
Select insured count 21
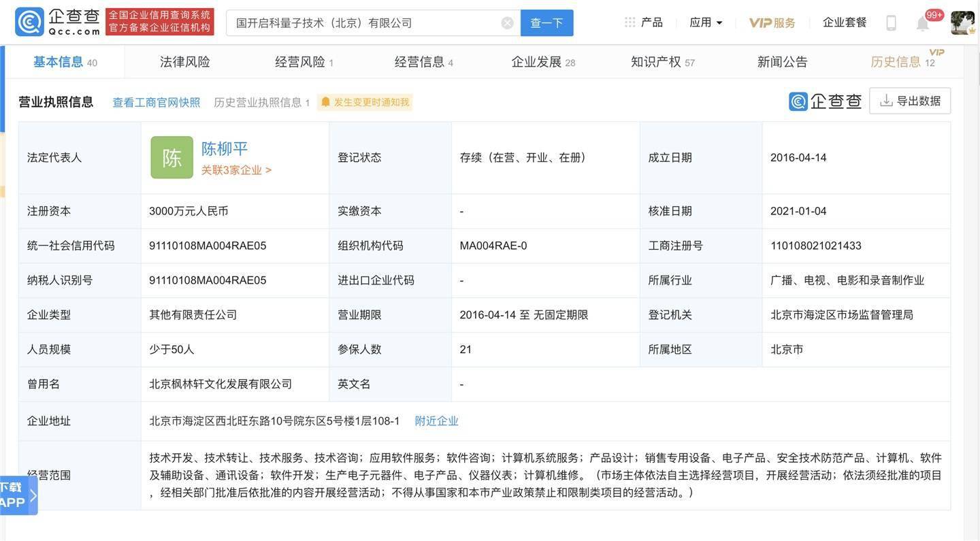[x=465, y=349]
